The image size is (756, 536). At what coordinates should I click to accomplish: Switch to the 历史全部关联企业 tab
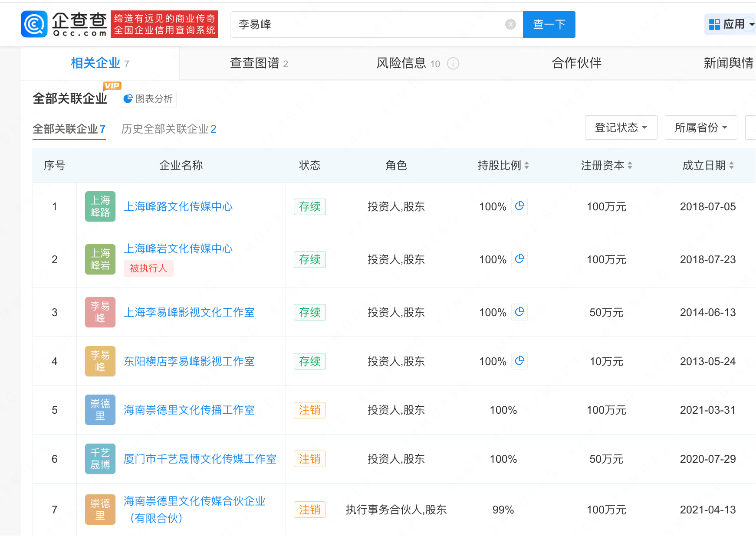168,129
